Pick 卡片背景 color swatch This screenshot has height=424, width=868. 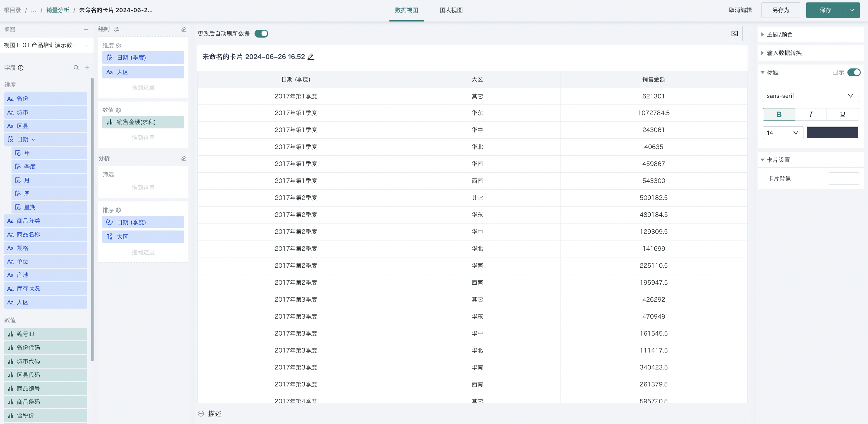click(843, 178)
